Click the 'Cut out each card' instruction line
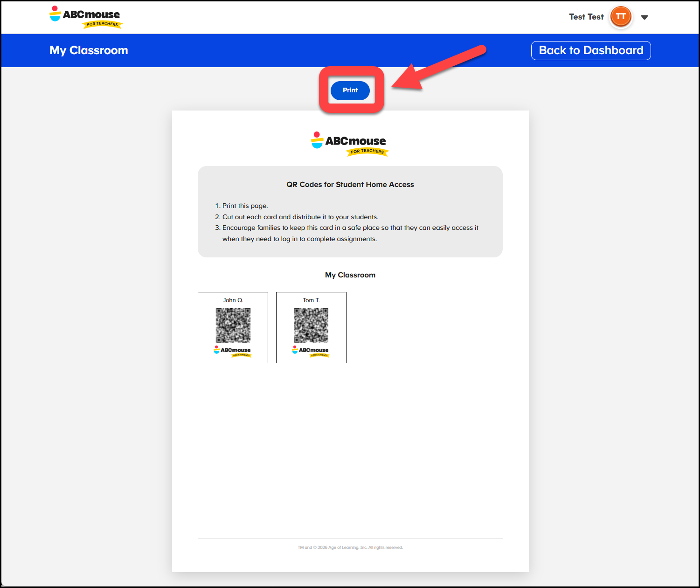The image size is (700, 588). tap(300, 217)
